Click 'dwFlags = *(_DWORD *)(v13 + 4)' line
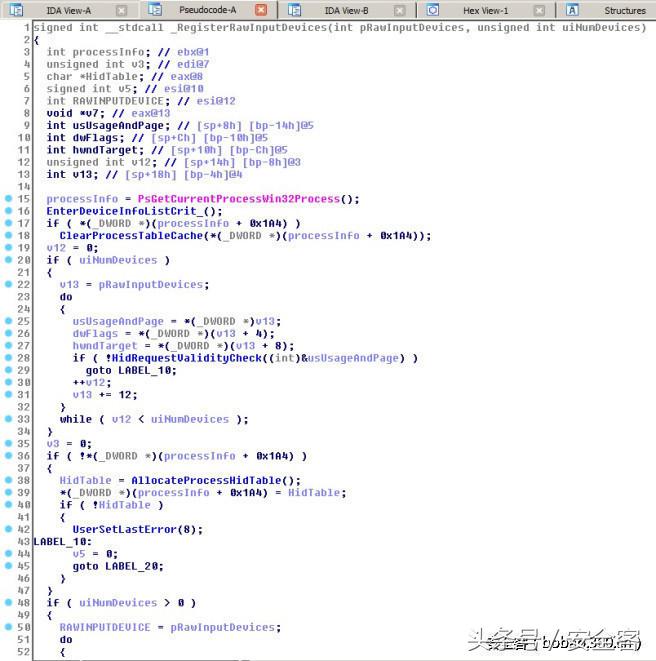The height and width of the screenshot is (661, 656). 173,333
